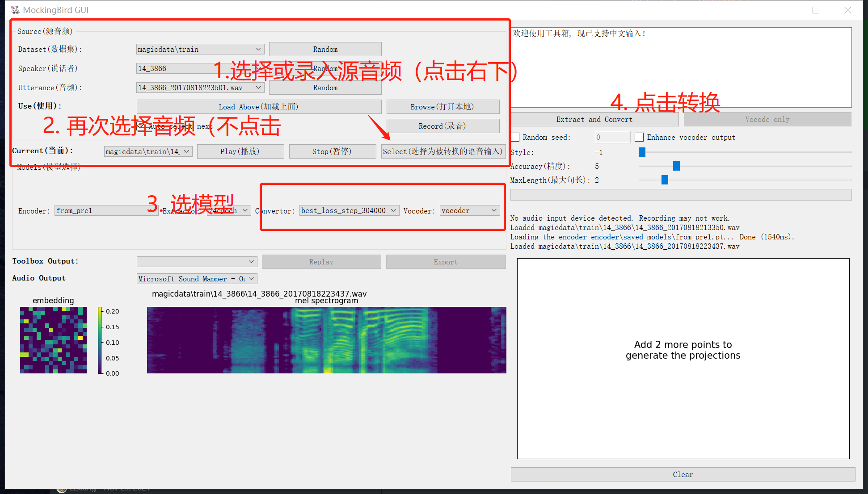Viewport: 868px width, 494px height.
Task: Click the MockingBird icon in the title bar
Action: tap(15, 9)
